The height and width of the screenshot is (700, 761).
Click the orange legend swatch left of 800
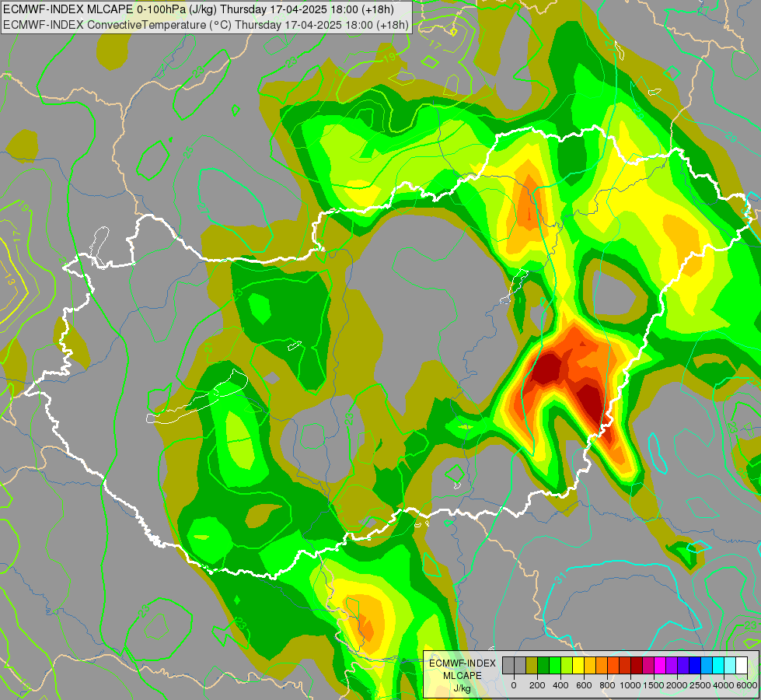(602, 665)
